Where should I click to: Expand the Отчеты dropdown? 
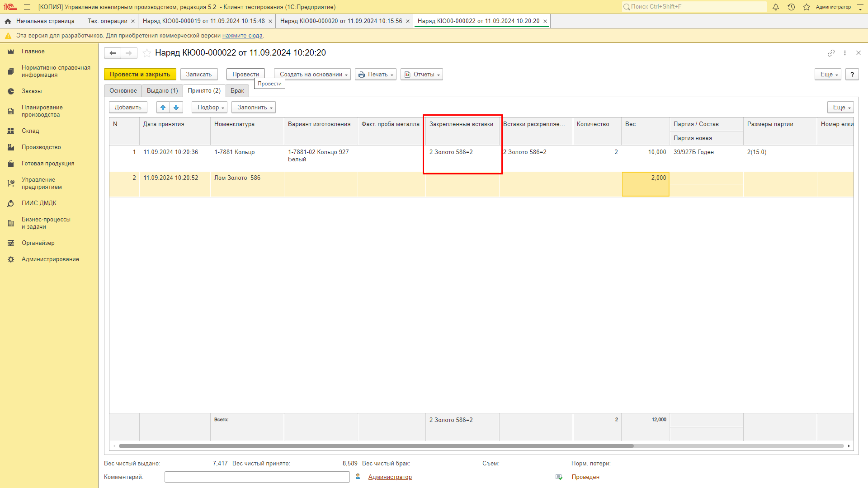422,75
